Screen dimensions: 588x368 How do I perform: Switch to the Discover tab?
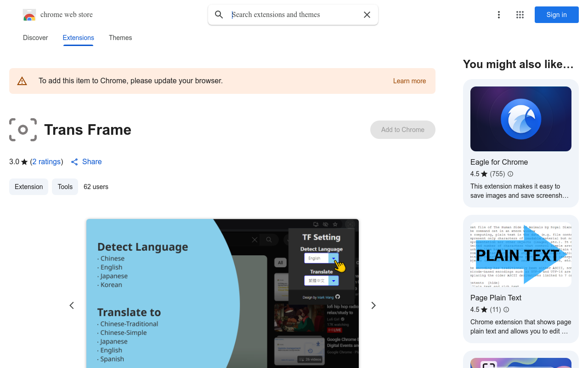[35, 38]
